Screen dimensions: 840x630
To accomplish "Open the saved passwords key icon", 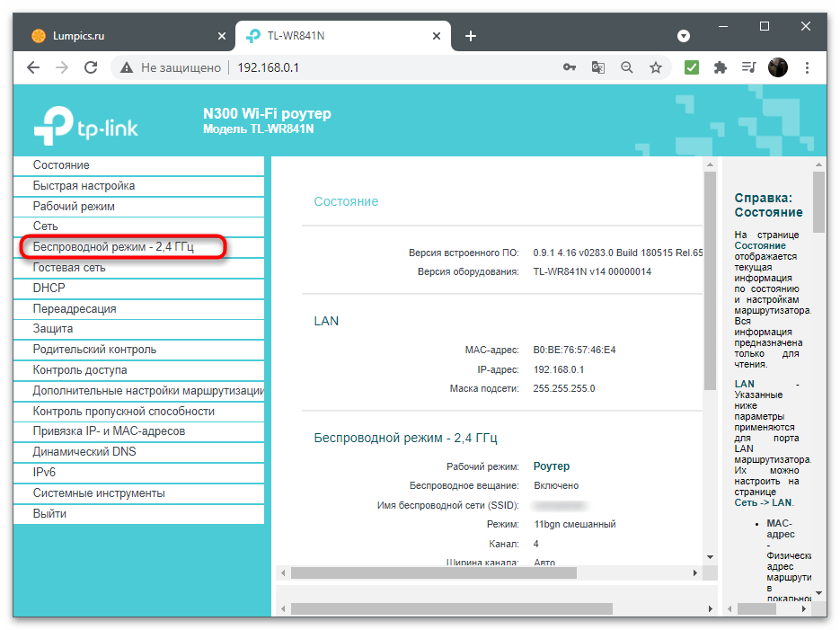I will pyautogui.click(x=570, y=67).
